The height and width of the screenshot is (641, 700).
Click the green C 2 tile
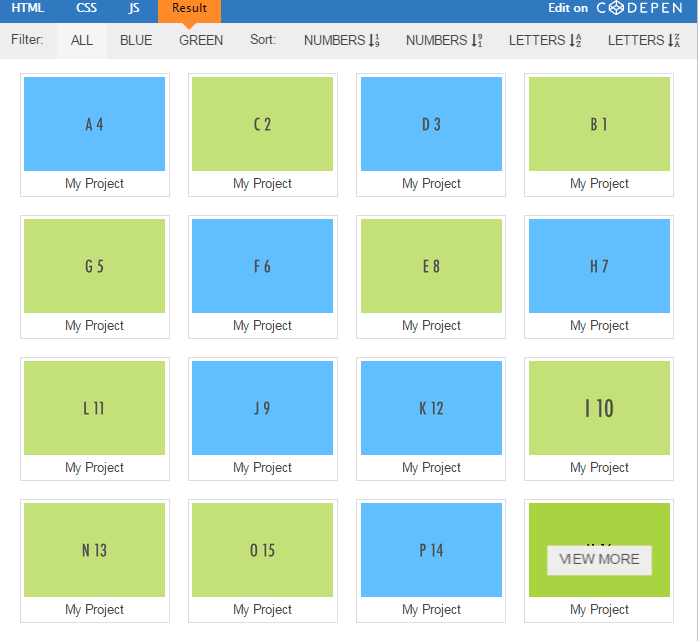pyautogui.click(x=262, y=124)
